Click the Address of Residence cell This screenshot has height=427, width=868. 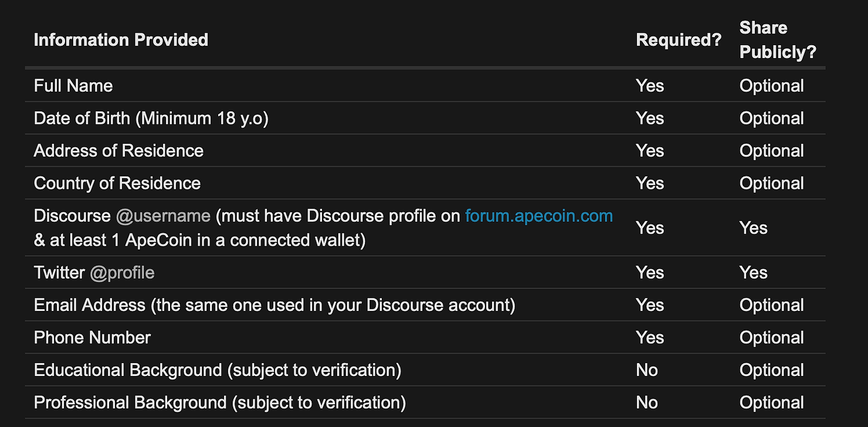tap(118, 150)
